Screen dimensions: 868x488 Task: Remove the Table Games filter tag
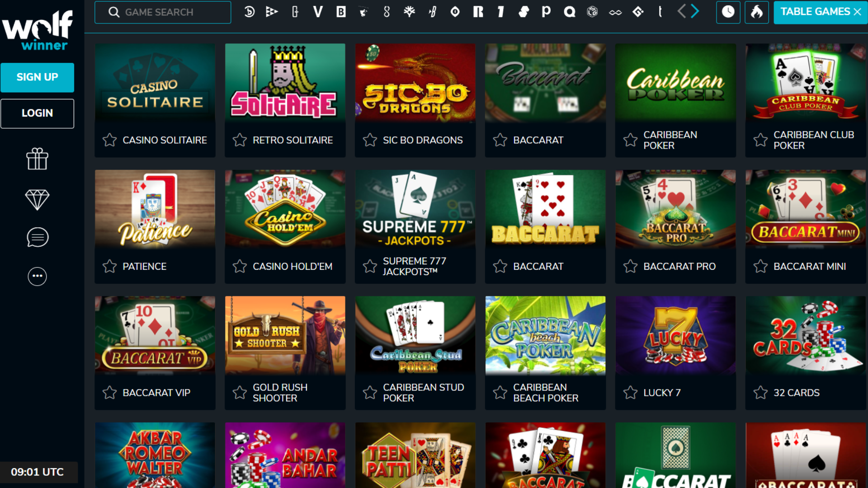(x=857, y=12)
